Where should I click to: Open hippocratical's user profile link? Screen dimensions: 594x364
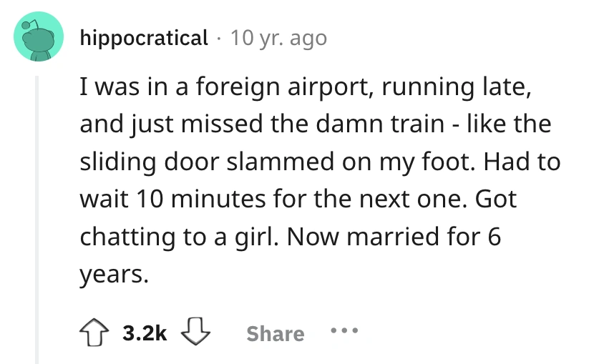tap(144, 37)
